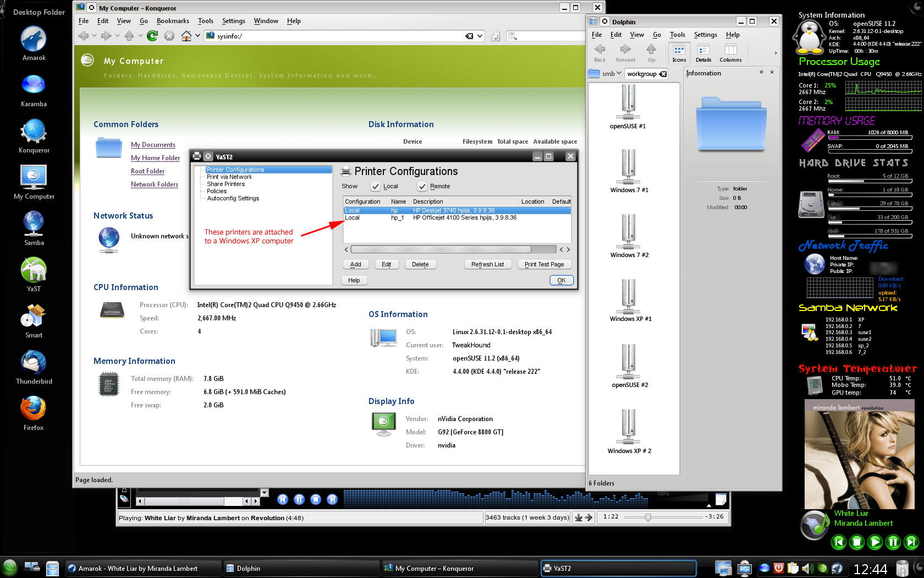Image resolution: width=924 pixels, height=578 pixels.
Task: Click Add printer button in YaST2
Action: click(x=356, y=265)
